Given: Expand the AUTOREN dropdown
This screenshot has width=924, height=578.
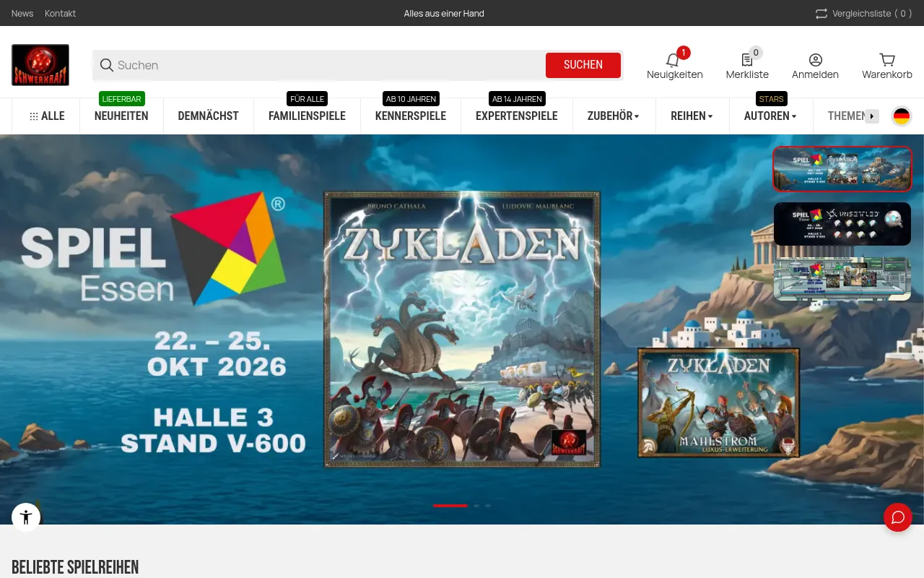Looking at the screenshot, I should [770, 116].
